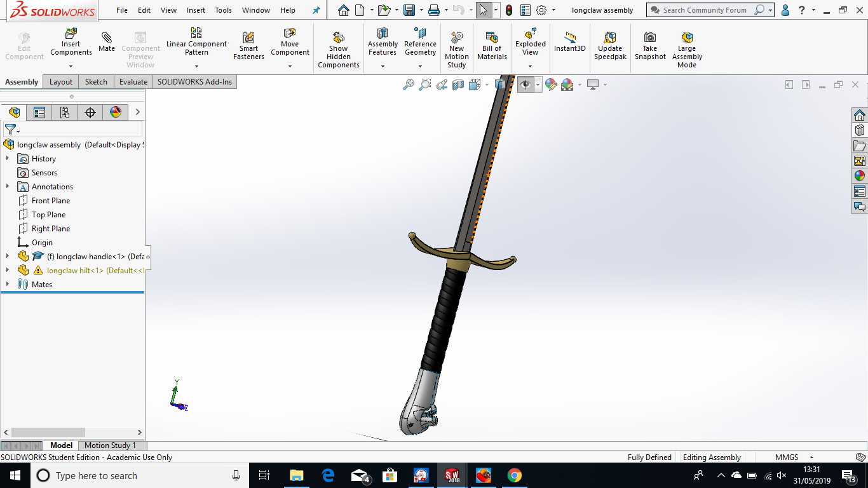
Task: Open the PropertyManager tab
Action: click(x=39, y=112)
